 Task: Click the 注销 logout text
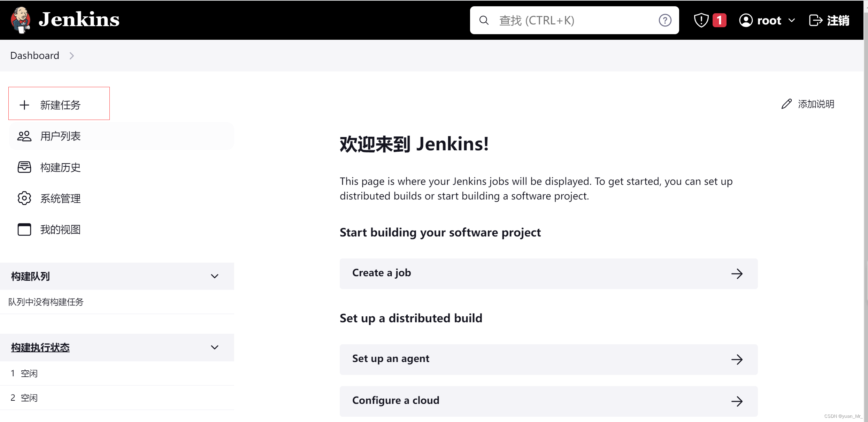click(838, 21)
